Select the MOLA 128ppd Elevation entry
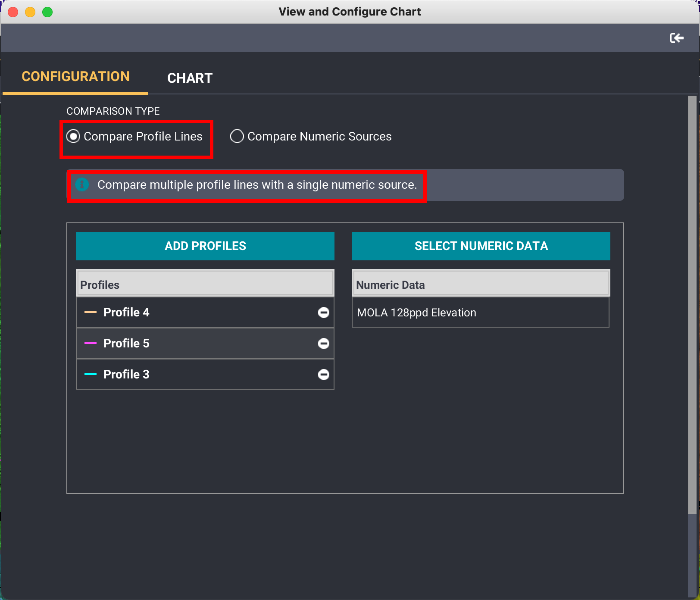 (481, 312)
